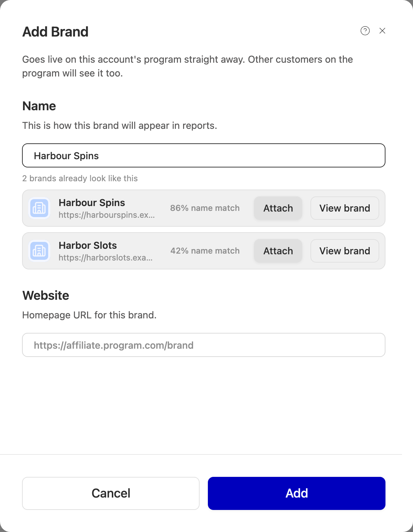Click '2 brands already look like this'

tap(80, 178)
